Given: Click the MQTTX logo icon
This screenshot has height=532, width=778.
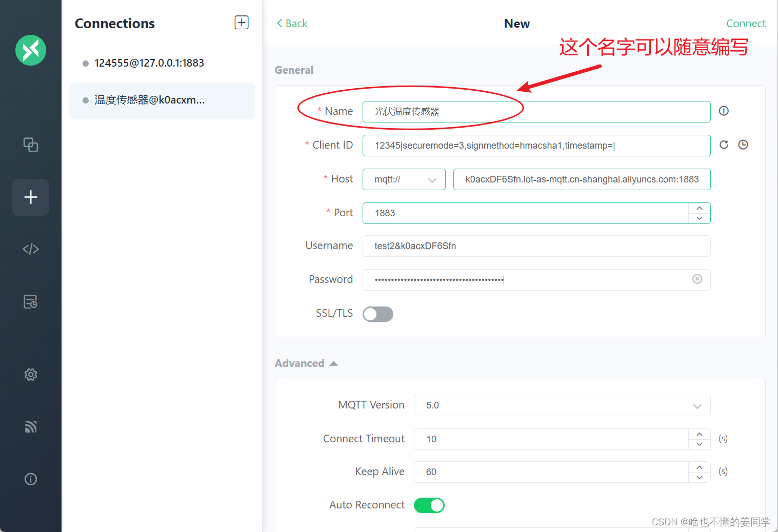Looking at the screenshot, I should (30, 50).
